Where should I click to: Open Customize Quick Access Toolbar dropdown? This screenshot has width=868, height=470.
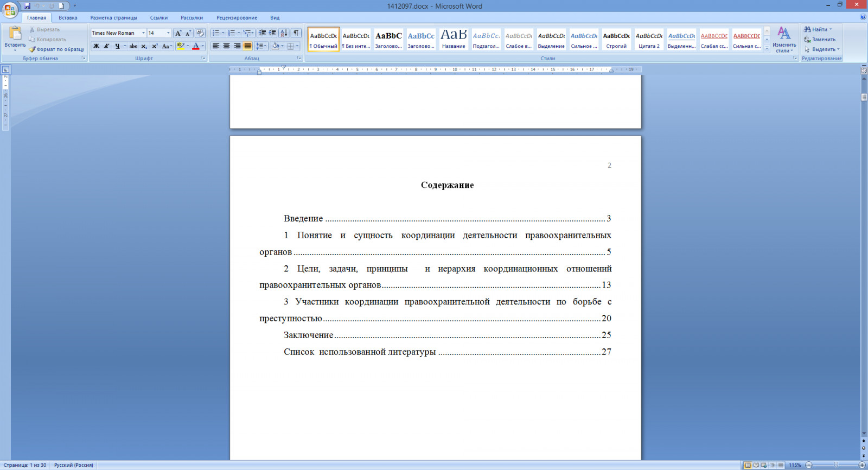(75, 6)
